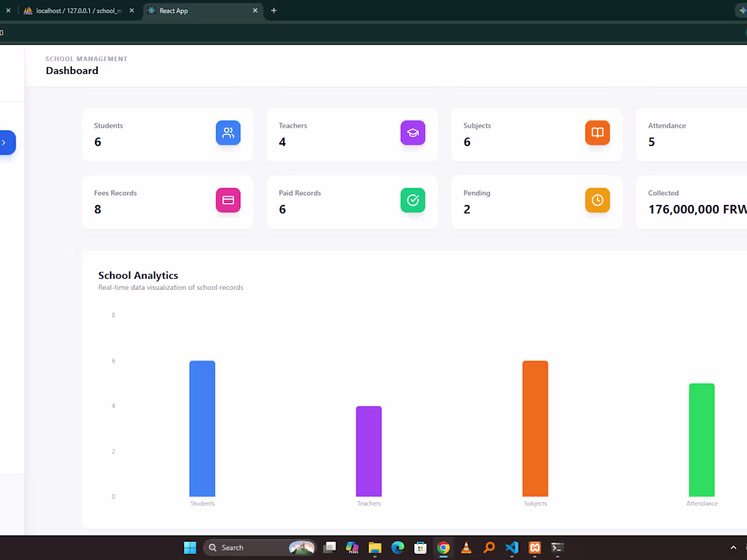Open Task View from the taskbar
This screenshot has width=747, height=560.
pyautogui.click(x=329, y=548)
